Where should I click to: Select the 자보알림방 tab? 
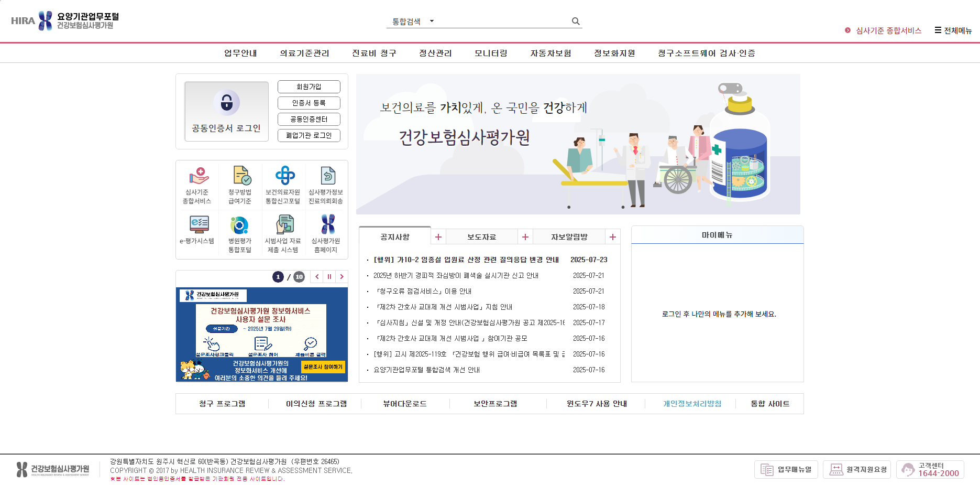pos(569,237)
